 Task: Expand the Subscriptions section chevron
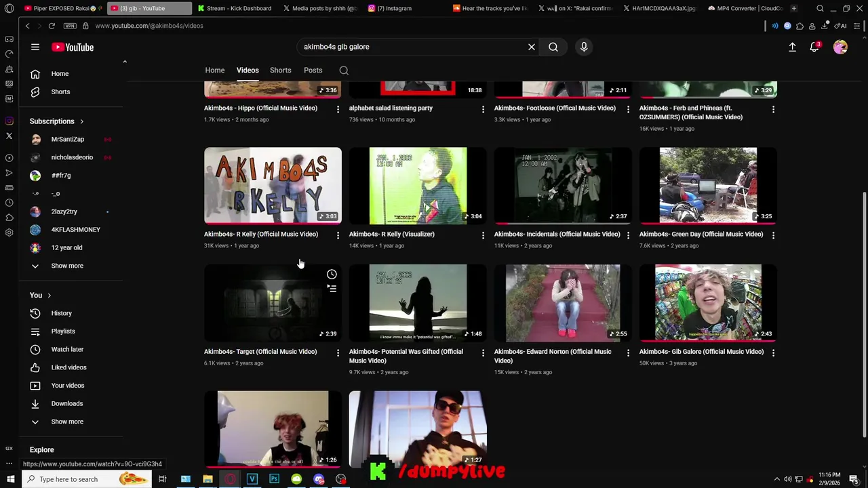click(81, 121)
